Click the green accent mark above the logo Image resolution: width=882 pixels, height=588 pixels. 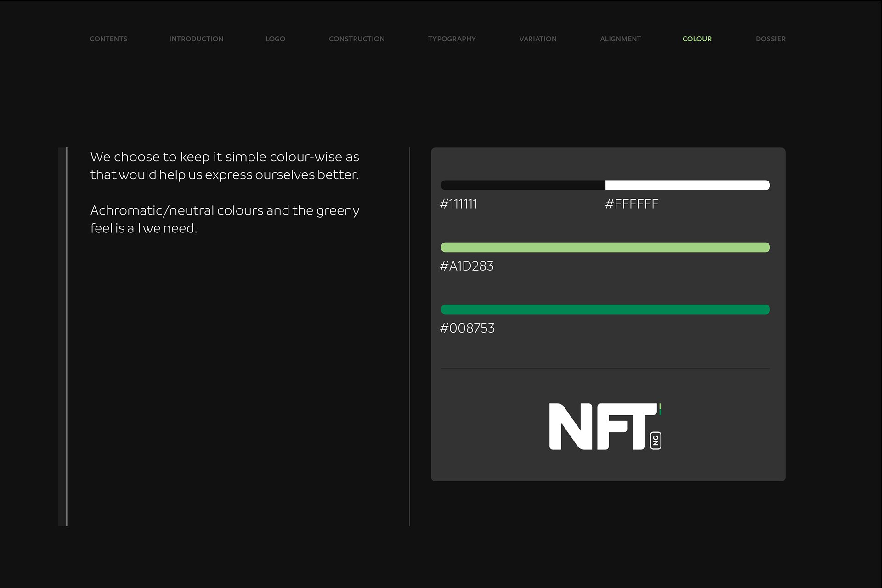coord(660,409)
